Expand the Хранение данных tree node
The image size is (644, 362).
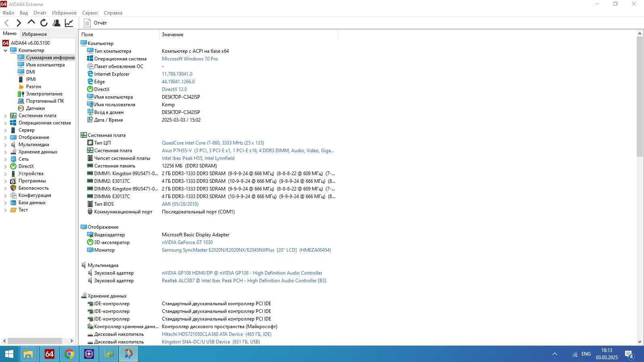5,152
